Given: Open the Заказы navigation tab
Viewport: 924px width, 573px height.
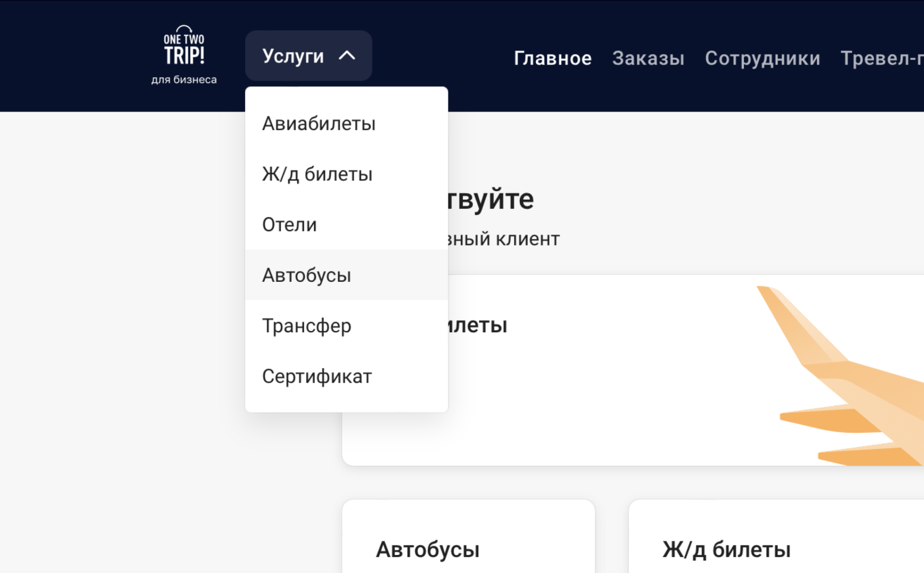Looking at the screenshot, I should pyautogui.click(x=648, y=58).
